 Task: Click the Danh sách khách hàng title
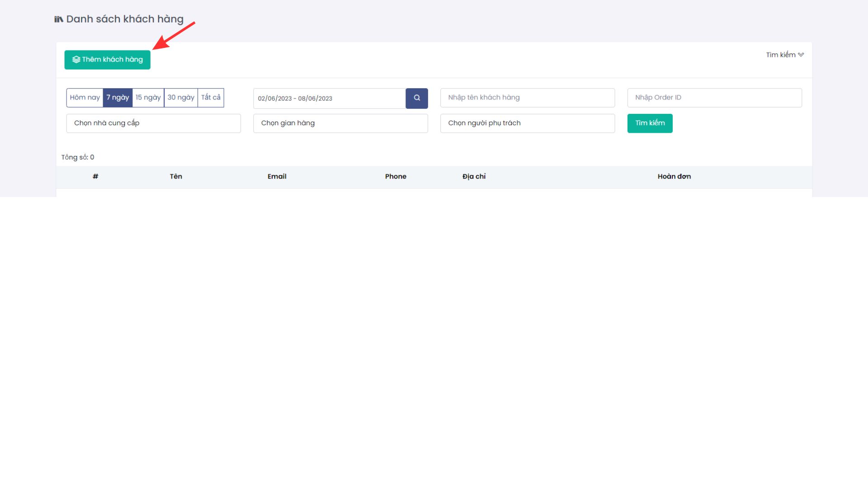125,19
